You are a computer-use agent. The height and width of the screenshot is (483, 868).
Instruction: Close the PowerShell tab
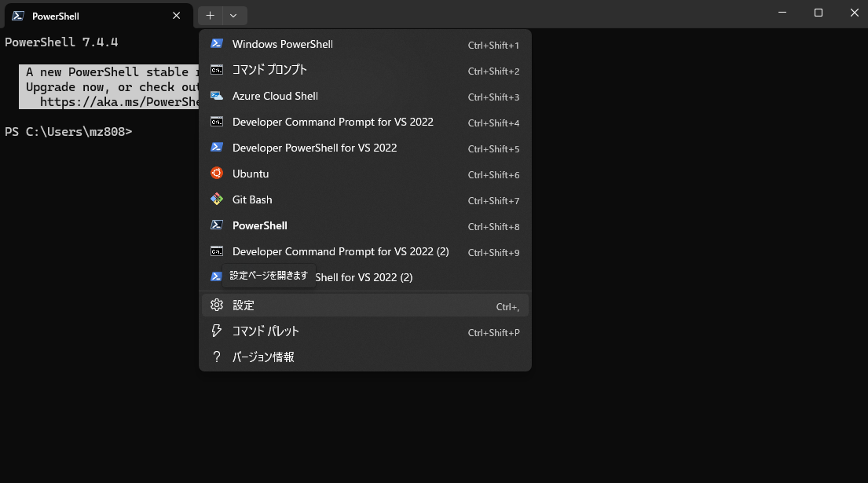pos(177,16)
